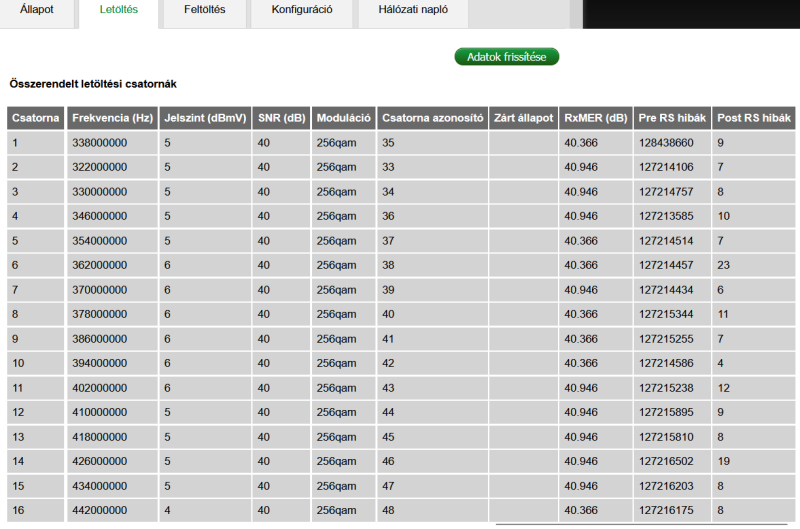Viewport: 800px width, 529px height.
Task: Select Pre RS value 127215255
Action: pos(672,339)
